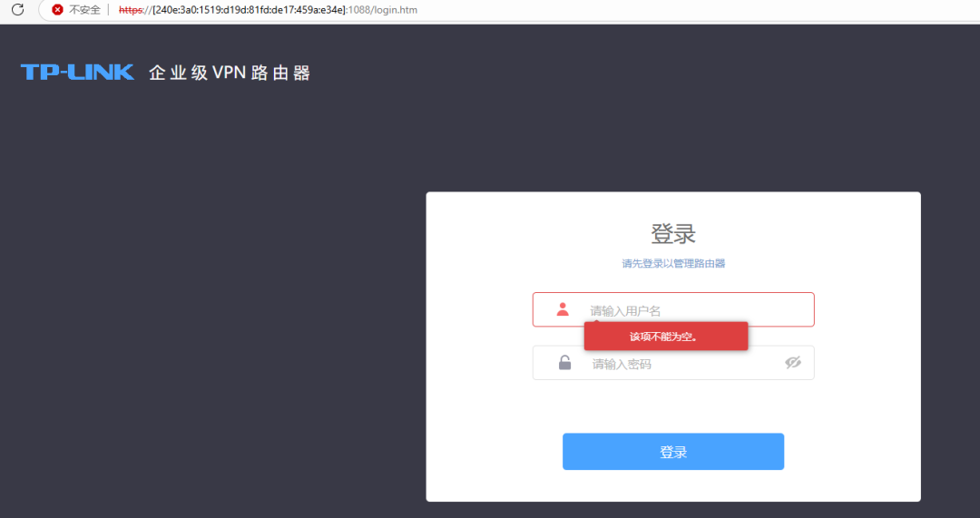This screenshot has width=980, height=518.
Task: Click the TP-LINK logo
Action: coord(77,72)
